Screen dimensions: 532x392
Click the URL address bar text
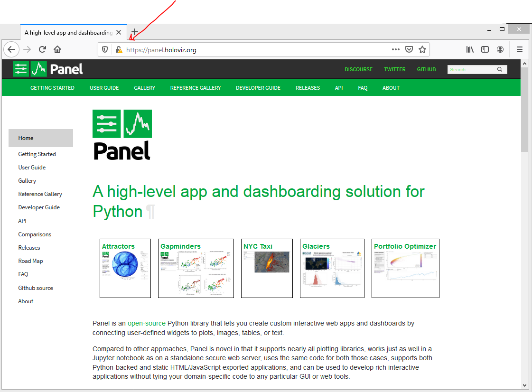(161, 50)
